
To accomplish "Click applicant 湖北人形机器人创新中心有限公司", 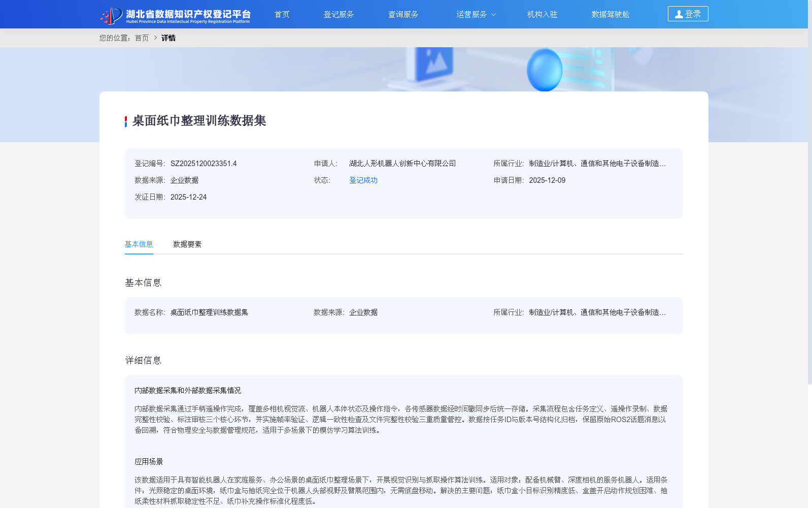I will pos(402,164).
